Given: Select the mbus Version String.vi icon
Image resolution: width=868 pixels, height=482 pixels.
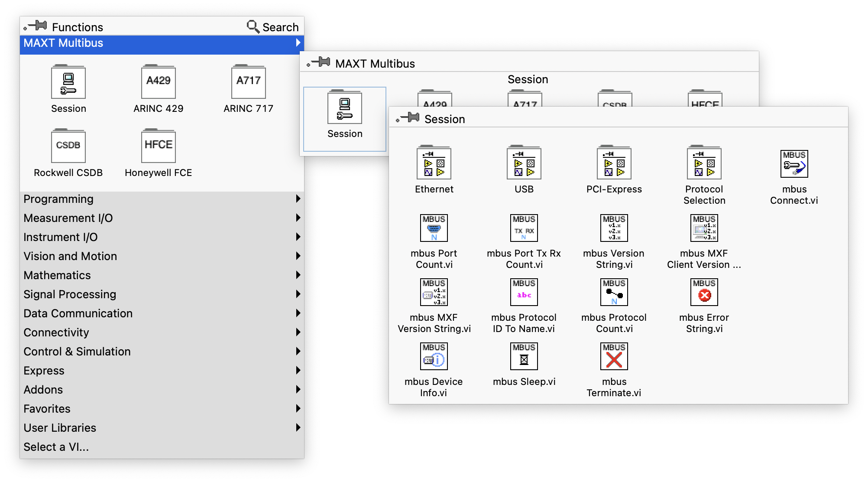Looking at the screenshot, I should (614, 228).
